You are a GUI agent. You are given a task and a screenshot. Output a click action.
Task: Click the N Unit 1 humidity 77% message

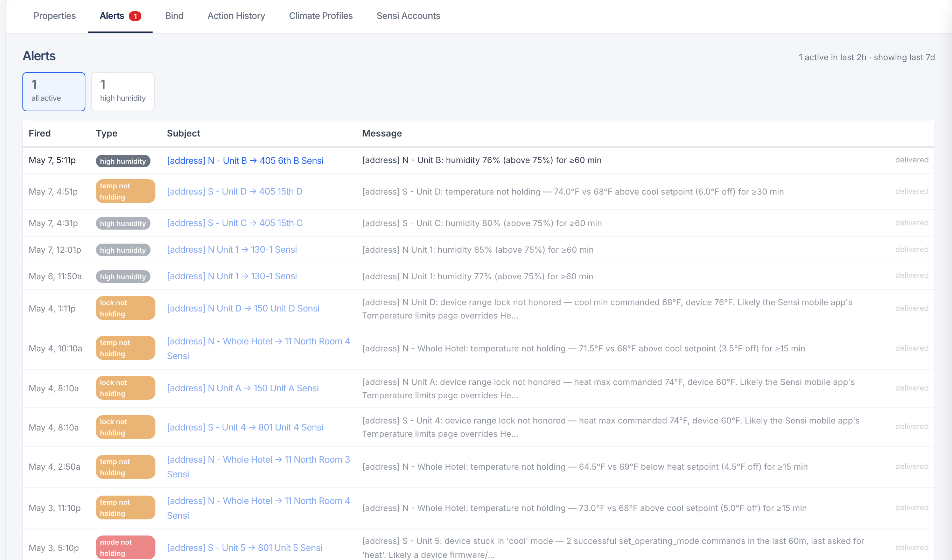477,276
